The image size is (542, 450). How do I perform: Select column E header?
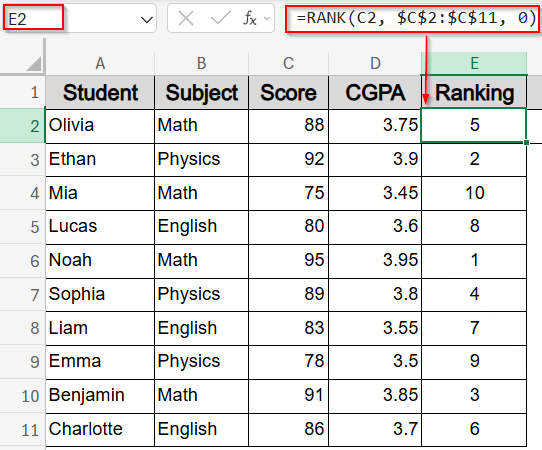tap(474, 63)
